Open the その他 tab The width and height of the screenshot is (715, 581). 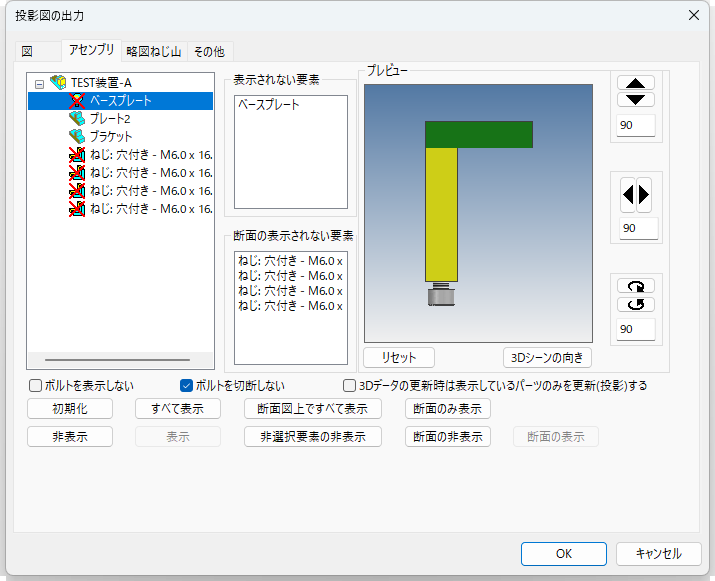(x=210, y=52)
